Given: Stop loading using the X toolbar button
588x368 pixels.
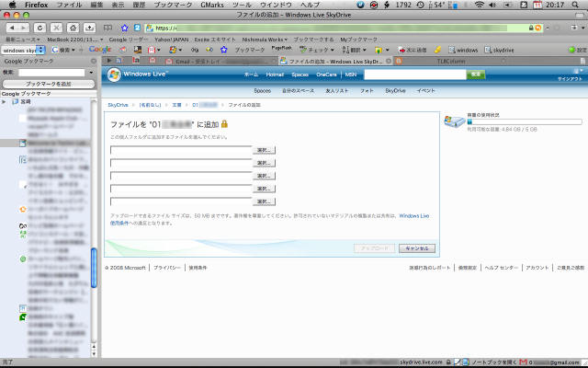Looking at the screenshot, I should (x=56, y=28).
